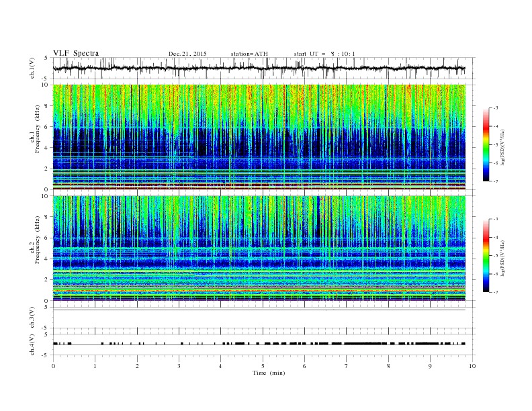The width and height of the screenshot is (532, 411).
Task: Click the 'VLF Spectra' title text
Action: coord(76,53)
